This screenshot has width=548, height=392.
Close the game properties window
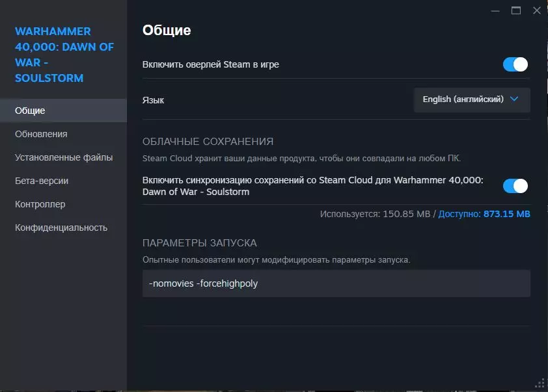pyautogui.click(x=536, y=10)
